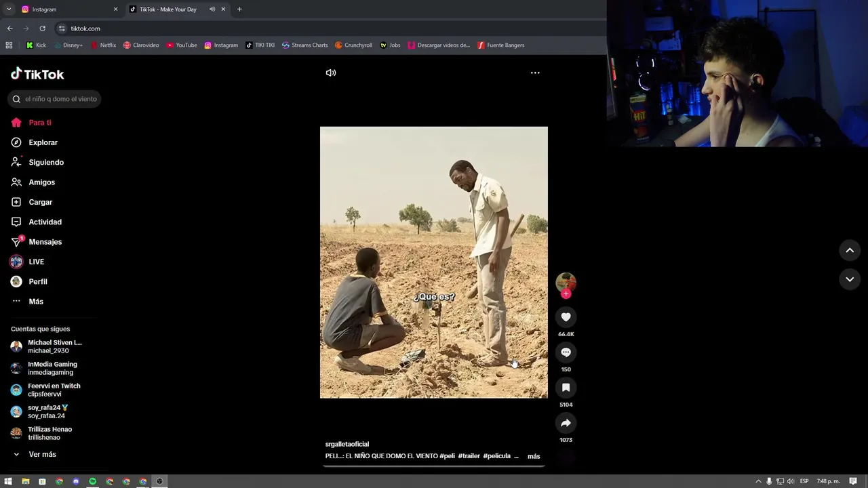View site information icon in address bar
Image resolution: width=868 pixels, height=488 pixels.
point(62,28)
